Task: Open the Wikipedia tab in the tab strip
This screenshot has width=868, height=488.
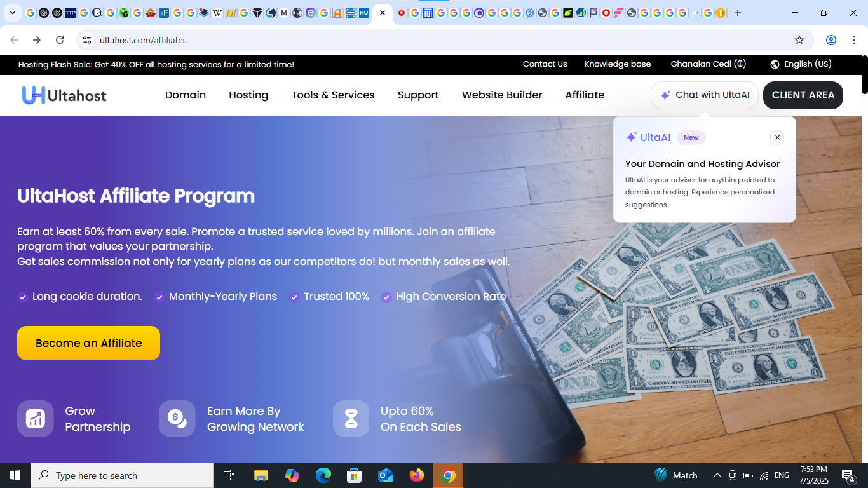Action: (x=217, y=13)
